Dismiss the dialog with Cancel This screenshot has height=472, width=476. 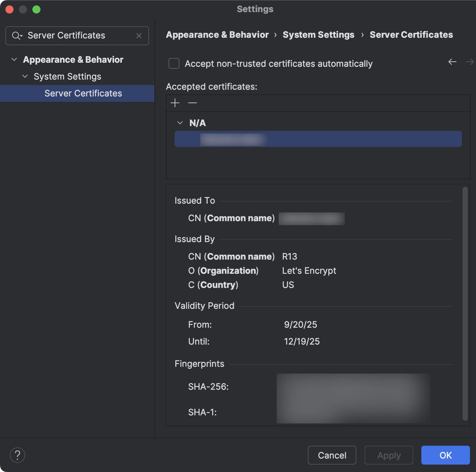tap(331, 455)
